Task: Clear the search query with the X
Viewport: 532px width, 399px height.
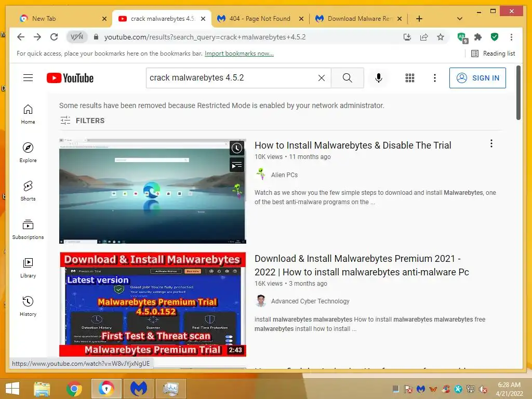Action: (x=321, y=78)
